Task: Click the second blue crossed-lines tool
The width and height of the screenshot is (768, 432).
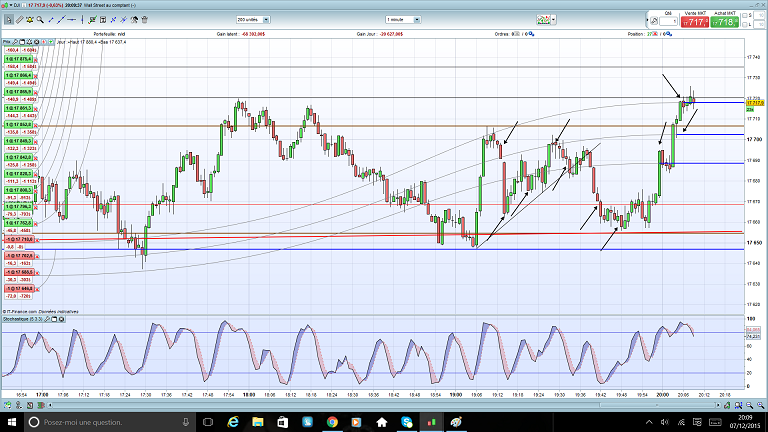Action: tap(123, 20)
